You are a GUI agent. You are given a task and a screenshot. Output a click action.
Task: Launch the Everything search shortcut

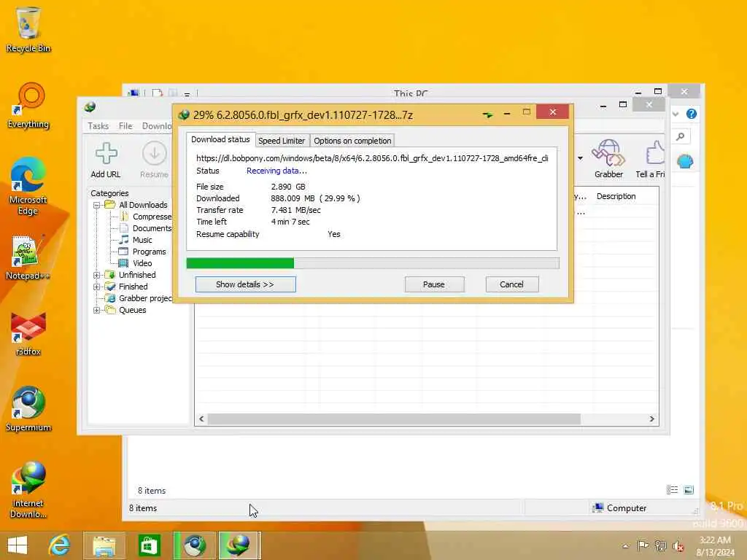coord(28,106)
